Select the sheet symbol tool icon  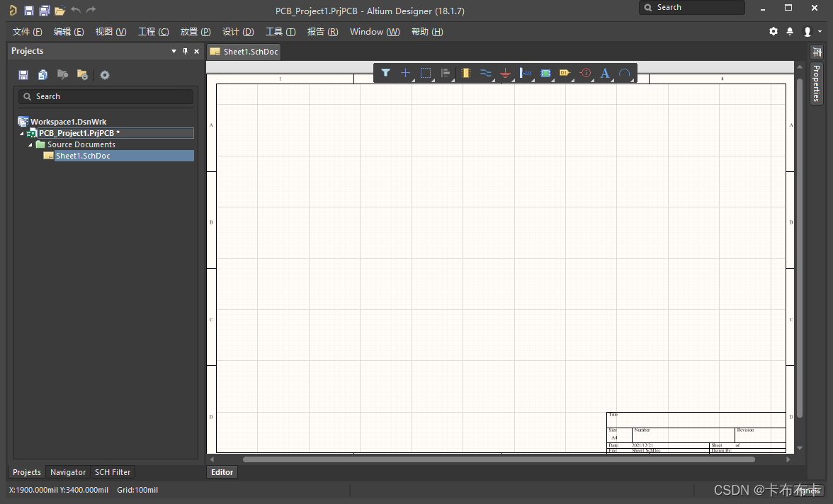(x=545, y=73)
